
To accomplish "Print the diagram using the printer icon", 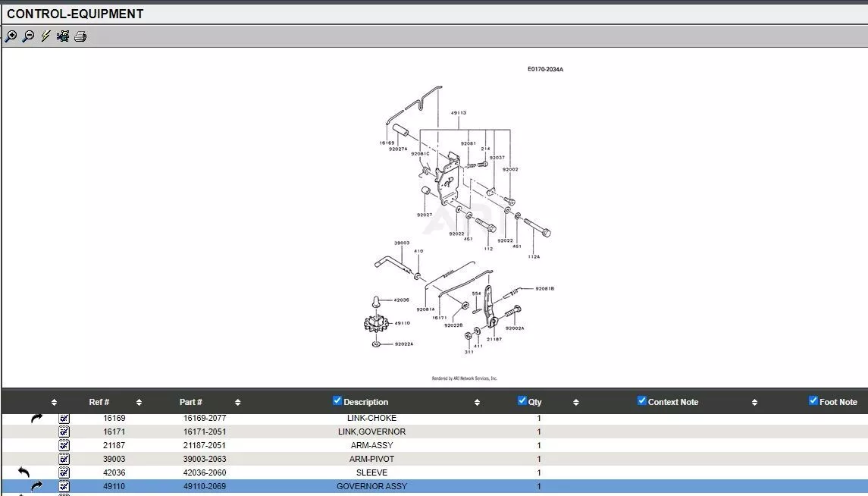I will click(x=80, y=36).
